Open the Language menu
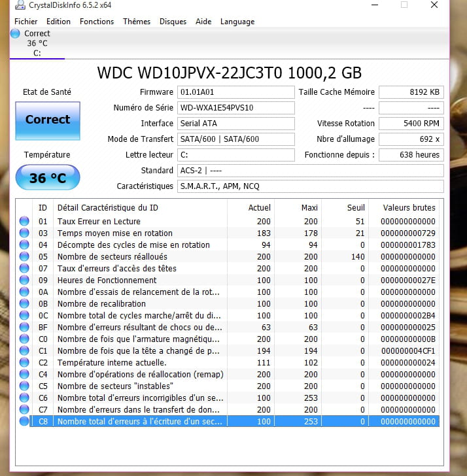 click(x=237, y=22)
